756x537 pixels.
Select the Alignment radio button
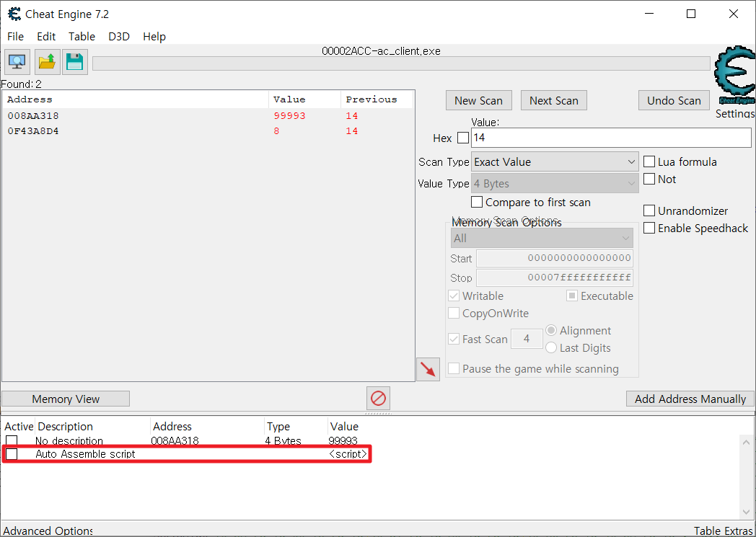551,331
